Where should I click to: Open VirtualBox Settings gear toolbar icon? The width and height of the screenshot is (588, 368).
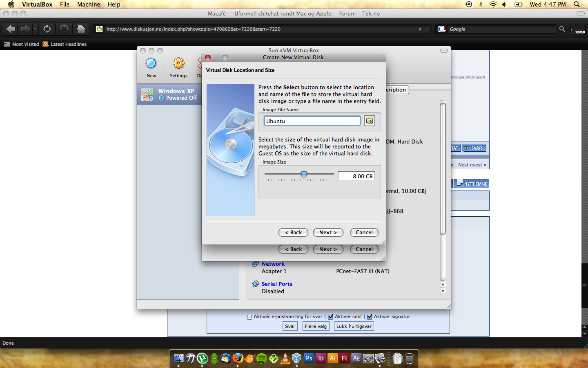pyautogui.click(x=178, y=63)
